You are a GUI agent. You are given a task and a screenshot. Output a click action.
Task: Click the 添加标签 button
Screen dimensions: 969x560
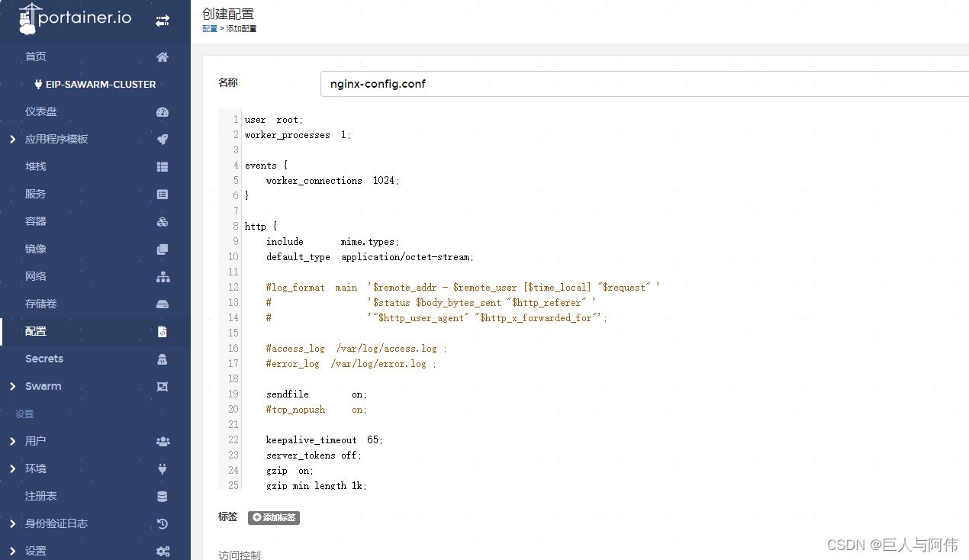click(x=274, y=517)
